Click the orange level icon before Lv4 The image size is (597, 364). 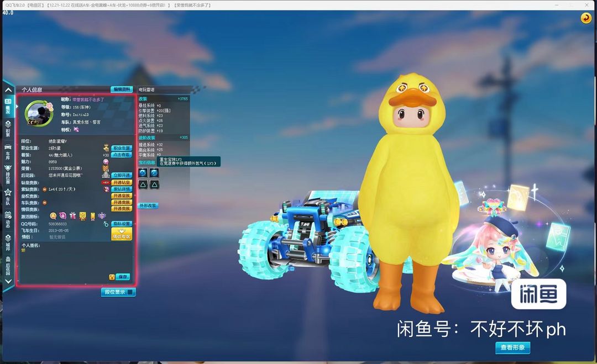tap(45, 189)
